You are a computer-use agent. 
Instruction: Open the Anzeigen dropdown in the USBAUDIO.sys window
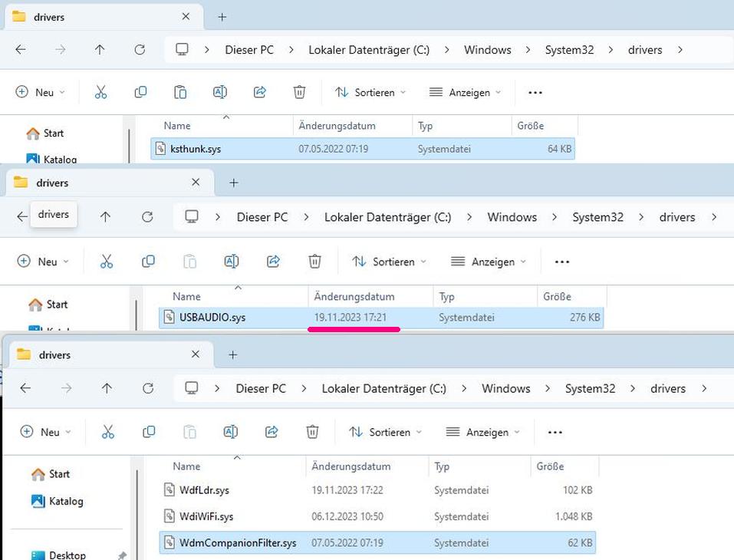pyautogui.click(x=489, y=262)
